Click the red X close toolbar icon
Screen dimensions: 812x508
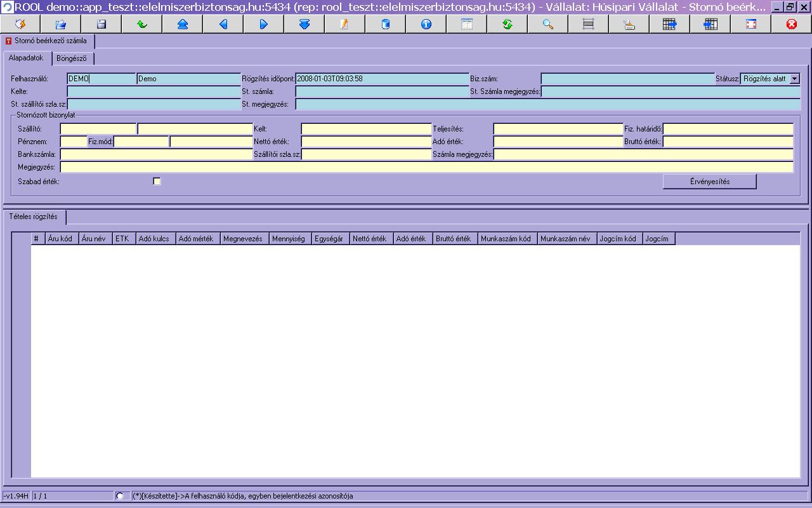tap(791, 24)
